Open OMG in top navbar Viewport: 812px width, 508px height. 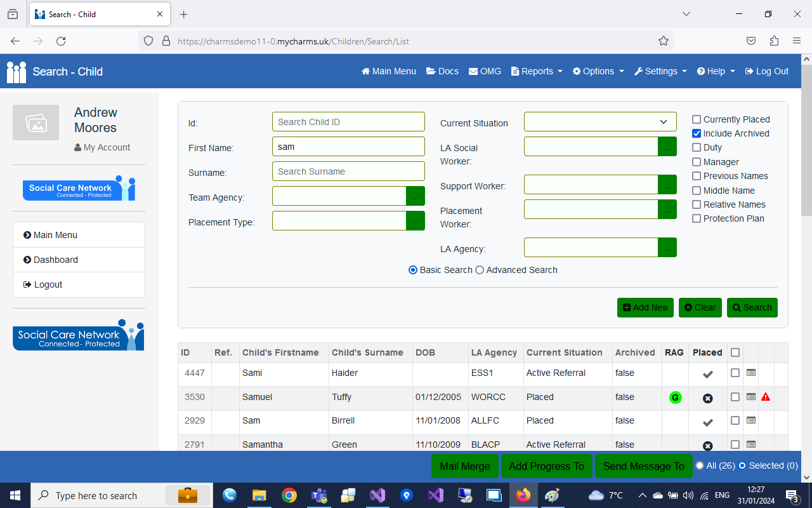click(x=485, y=71)
